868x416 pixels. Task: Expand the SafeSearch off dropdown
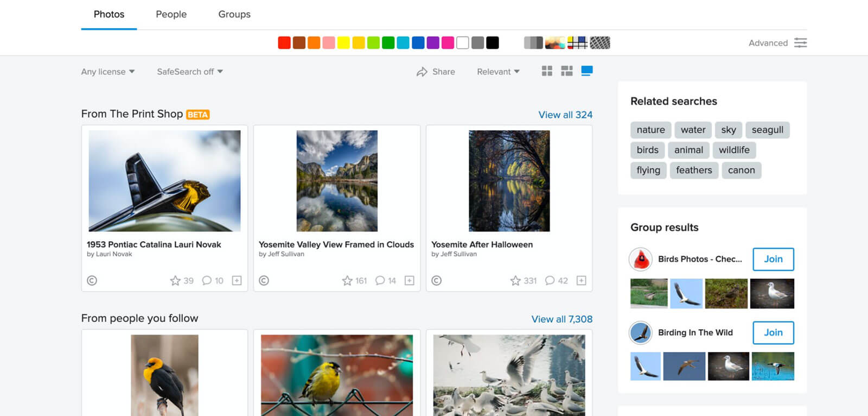tap(190, 72)
